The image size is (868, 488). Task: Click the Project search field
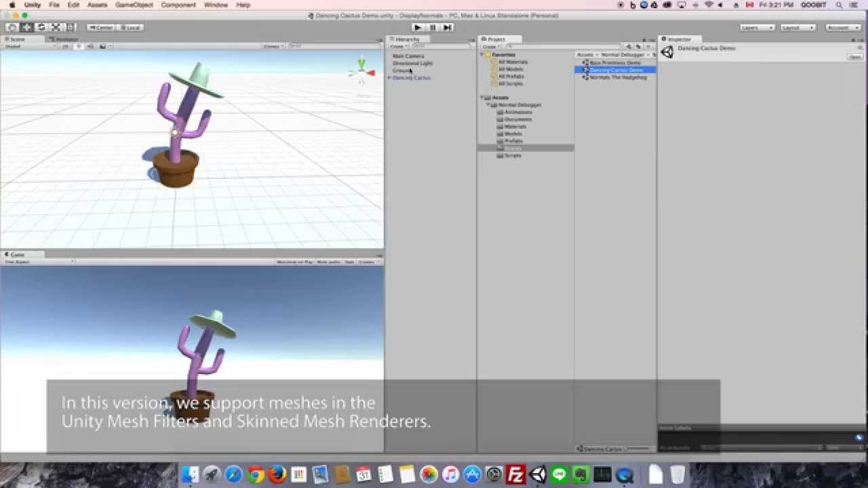pos(563,46)
